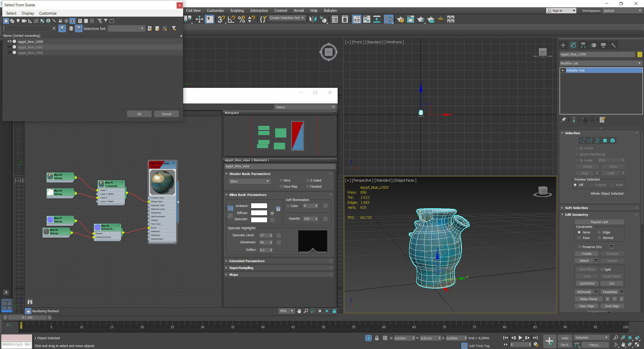Select Element sub-object level icon
This screenshot has width=644, height=349.
click(x=613, y=141)
